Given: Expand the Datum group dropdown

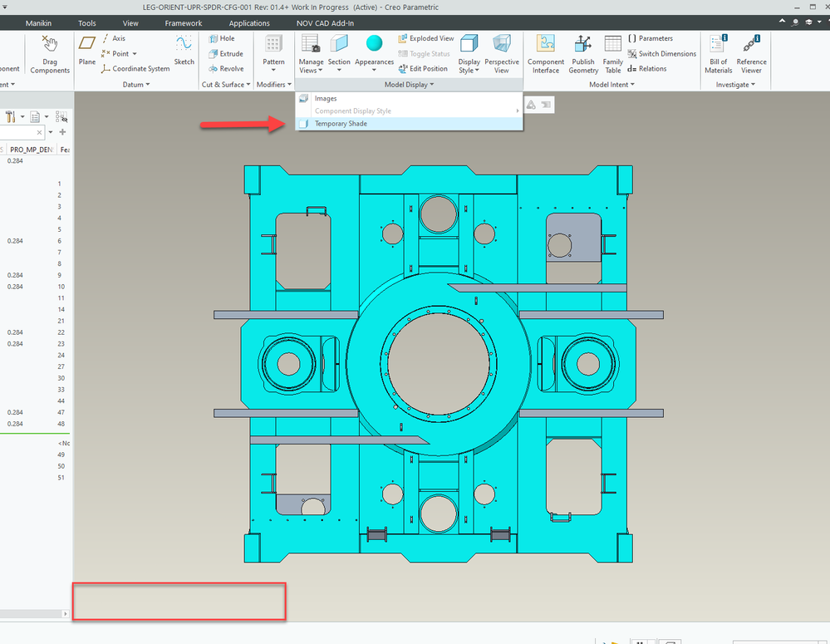Looking at the screenshot, I should [x=136, y=84].
